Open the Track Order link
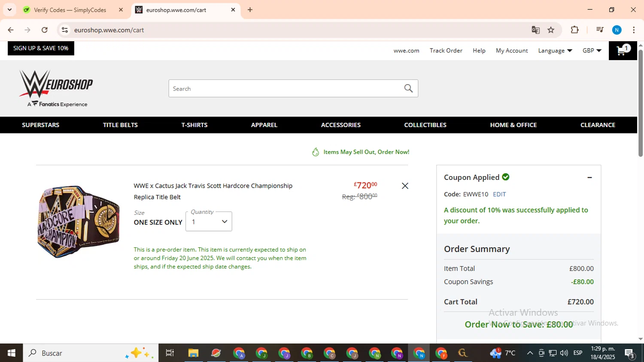Screen dimensions: 644x362 point(446,51)
